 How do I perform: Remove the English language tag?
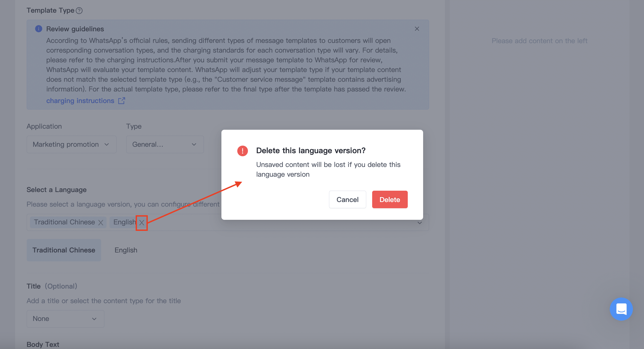[x=142, y=223]
